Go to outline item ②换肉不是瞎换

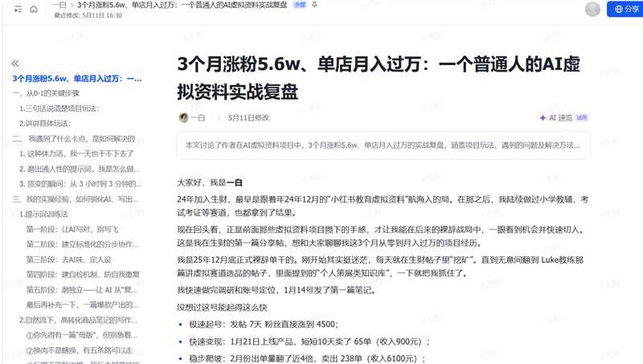point(79,350)
